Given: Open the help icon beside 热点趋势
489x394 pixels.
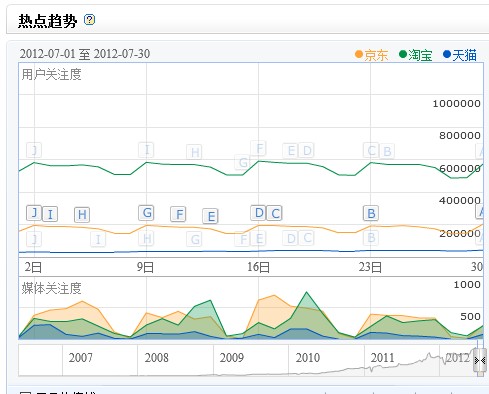Looking at the screenshot, I should pos(89,20).
